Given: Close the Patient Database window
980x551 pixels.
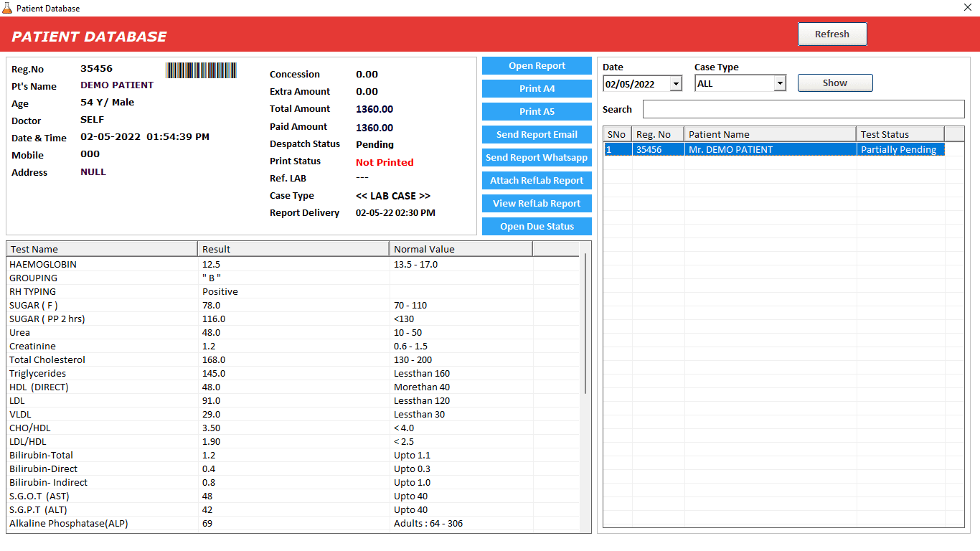Looking at the screenshot, I should coord(967,8).
